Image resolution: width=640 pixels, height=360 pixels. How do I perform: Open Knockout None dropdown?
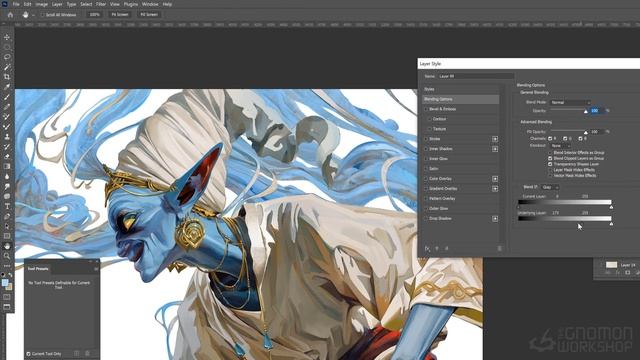click(560, 146)
